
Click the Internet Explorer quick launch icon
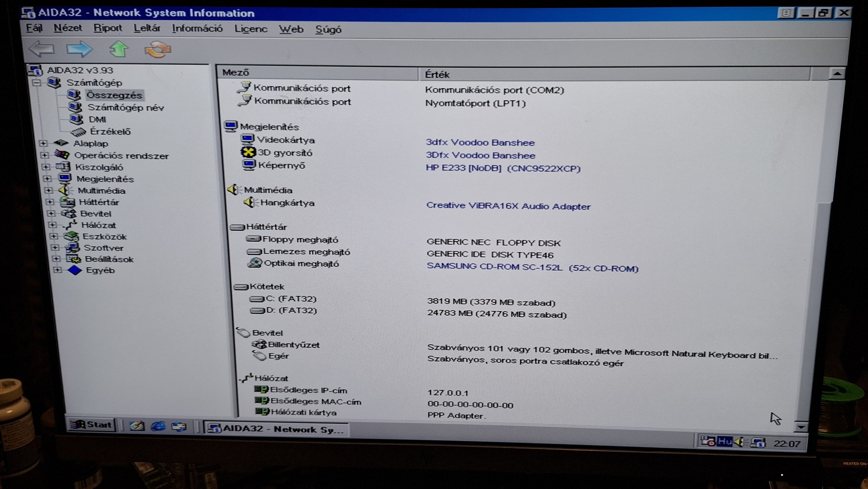158,426
